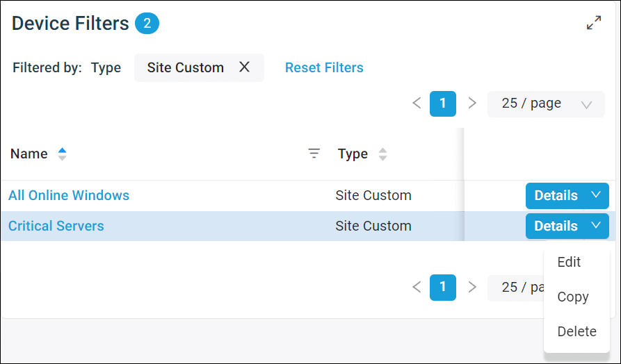Go to previous page in bottom pagination

[417, 287]
